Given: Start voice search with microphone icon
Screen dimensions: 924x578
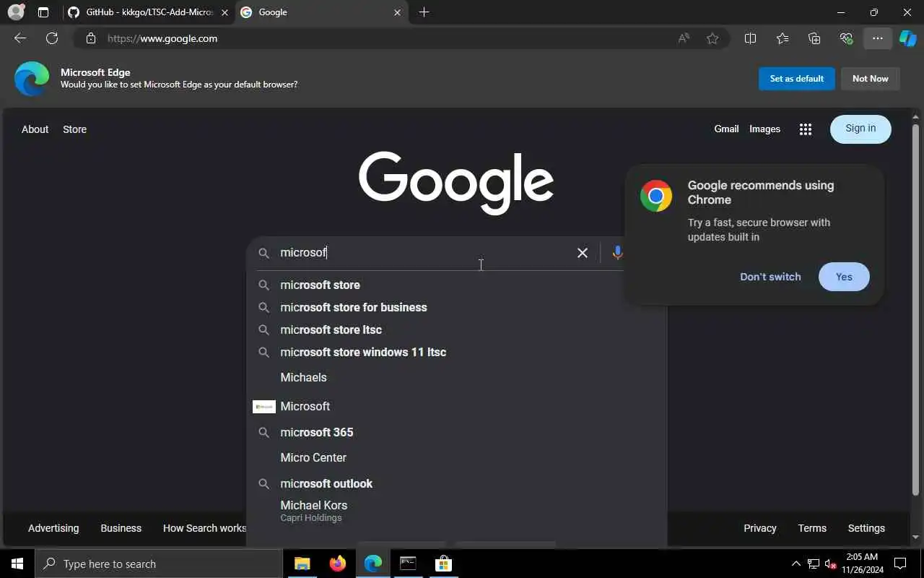Looking at the screenshot, I should (616, 253).
